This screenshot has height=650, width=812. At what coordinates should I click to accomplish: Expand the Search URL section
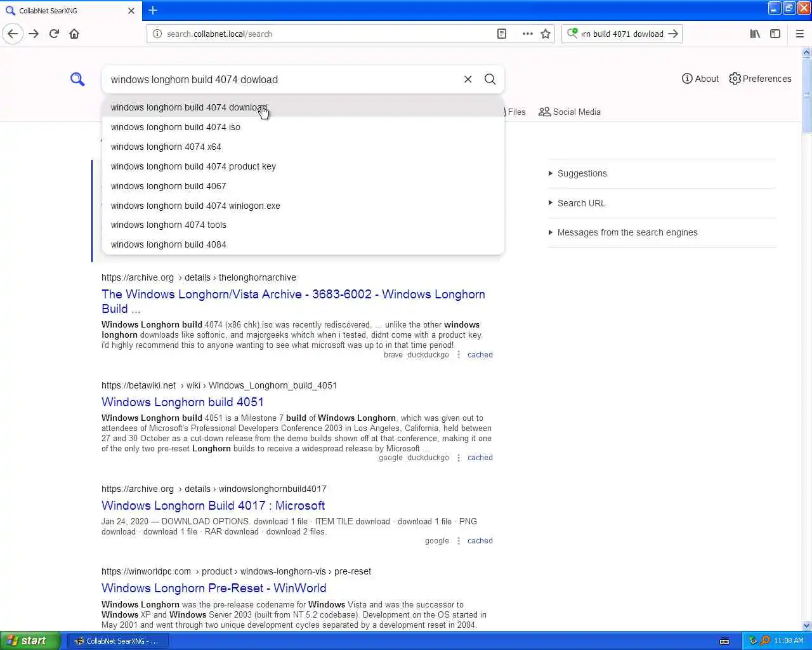[662, 203]
